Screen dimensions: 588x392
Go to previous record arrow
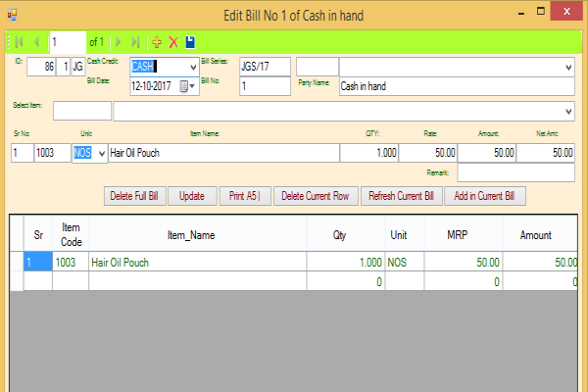coord(36,42)
